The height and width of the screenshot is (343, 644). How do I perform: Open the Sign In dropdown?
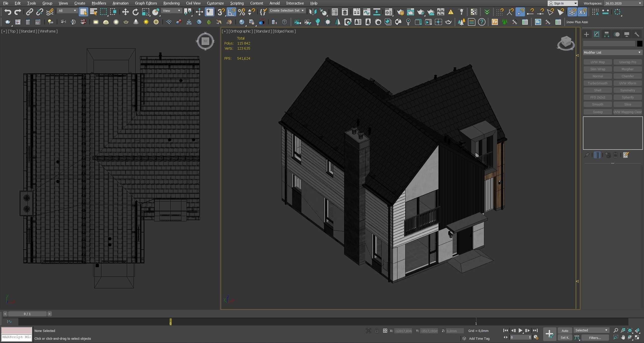point(563,3)
